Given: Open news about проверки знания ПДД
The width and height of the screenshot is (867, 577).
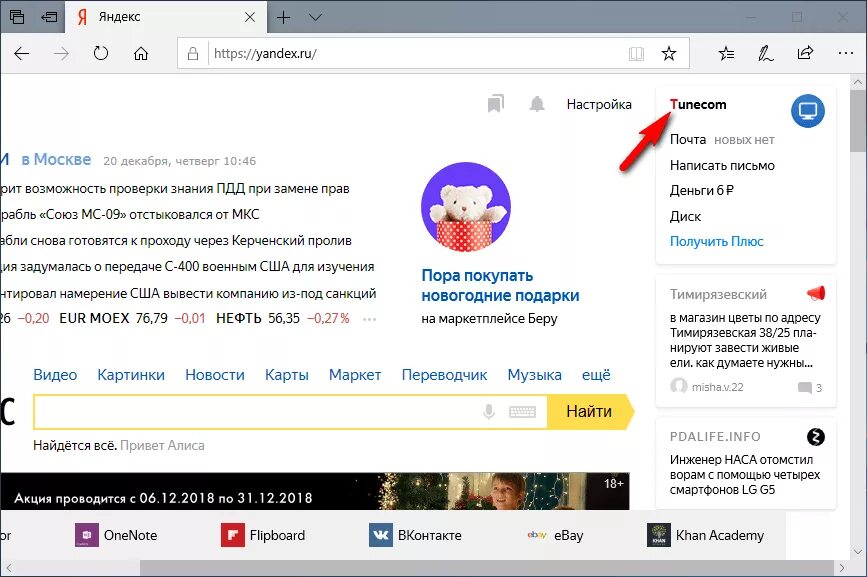Looking at the screenshot, I should (x=175, y=188).
